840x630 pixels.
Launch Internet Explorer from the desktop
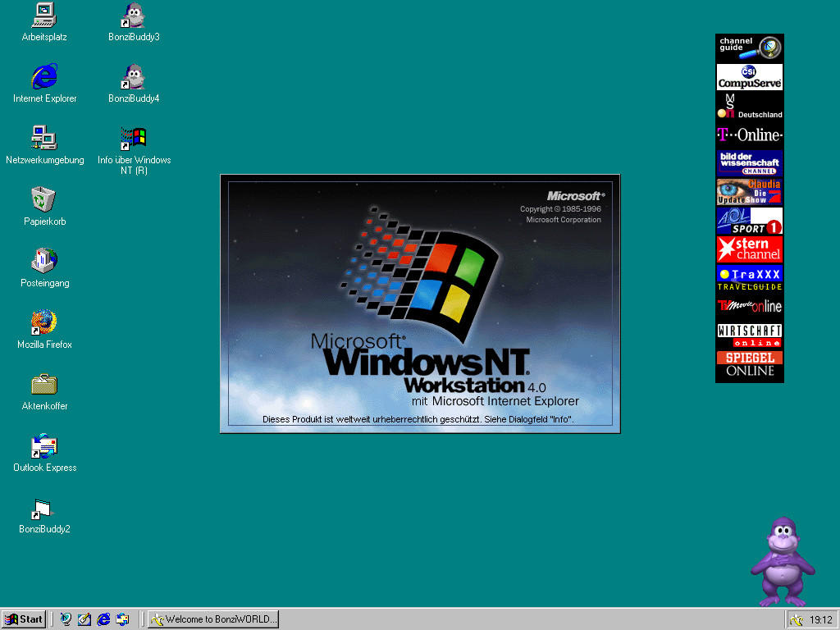tap(43, 78)
